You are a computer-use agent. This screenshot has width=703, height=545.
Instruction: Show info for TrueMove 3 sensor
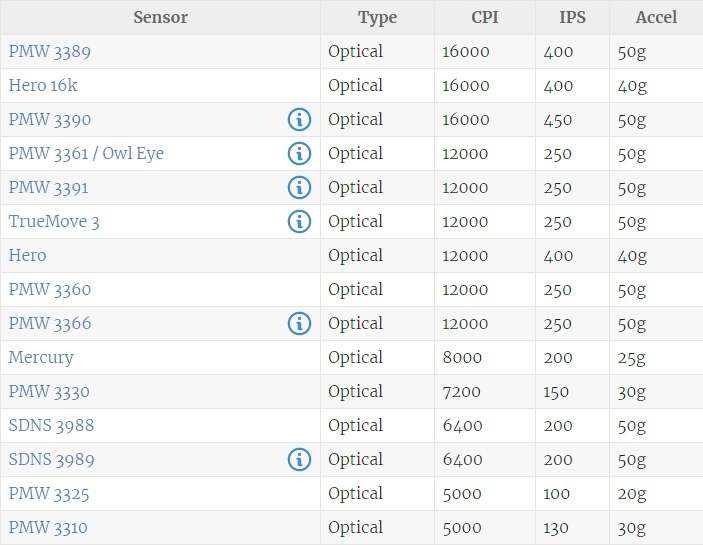(299, 222)
